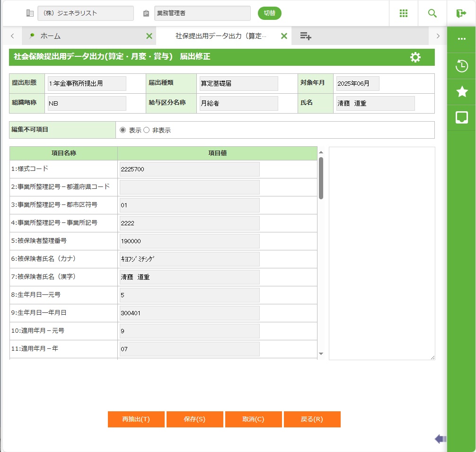Select the 非表示 radio button
476x452 pixels.
click(x=146, y=130)
